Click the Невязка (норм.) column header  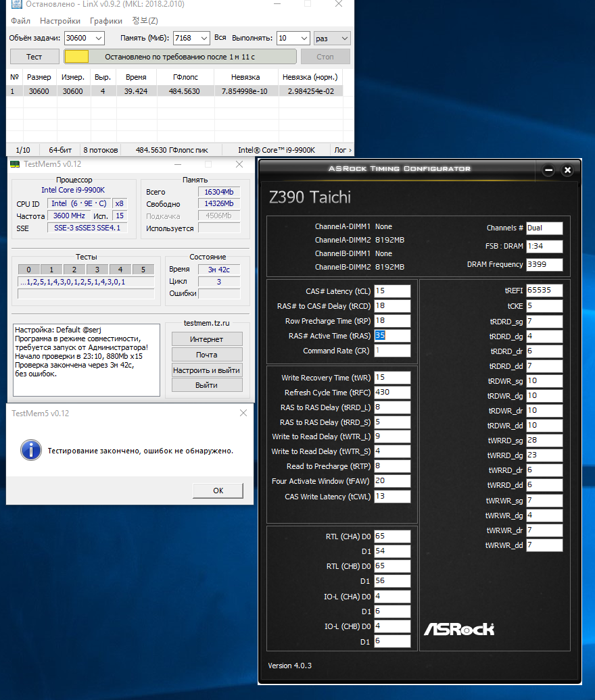coord(310,77)
